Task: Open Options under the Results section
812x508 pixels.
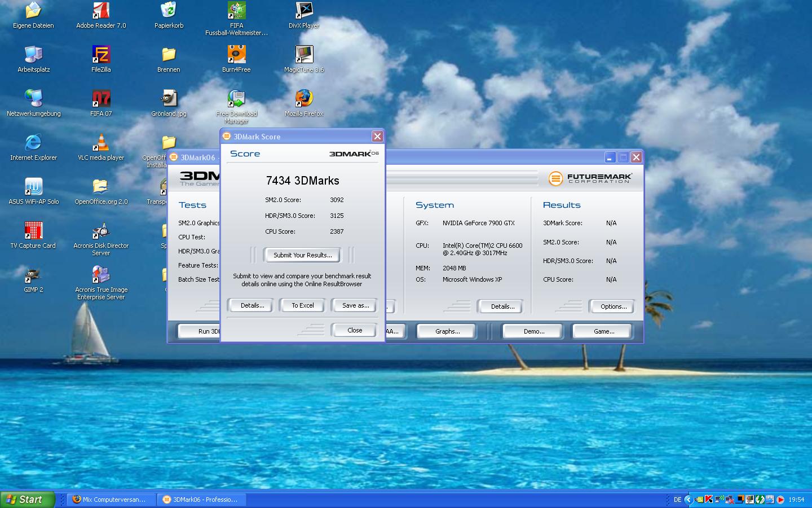Action: pos(613,306)
